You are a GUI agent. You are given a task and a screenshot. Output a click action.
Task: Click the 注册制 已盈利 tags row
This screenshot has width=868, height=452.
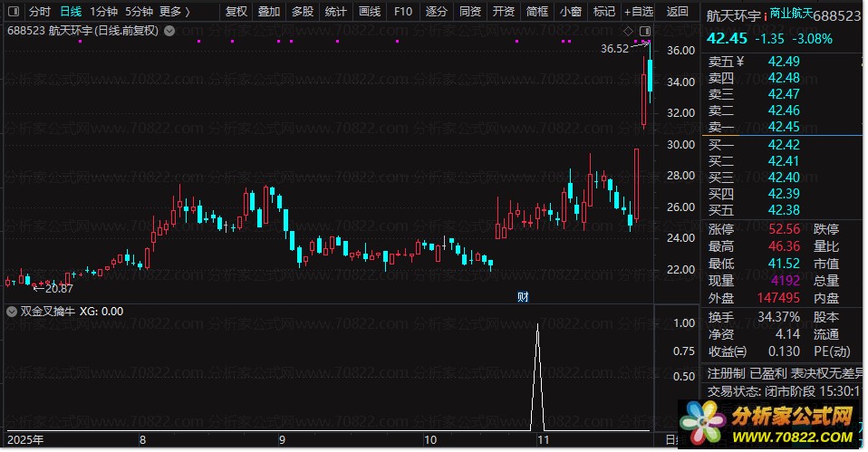785,373
